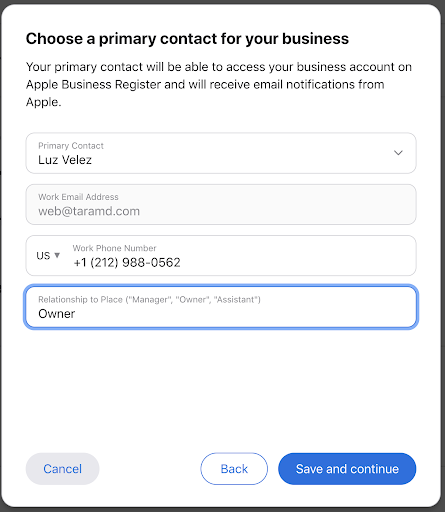The width and height of the screenshot is (445, 512).
Task: Click the Relationship to Place input field
Action: [x=221, y=307]
